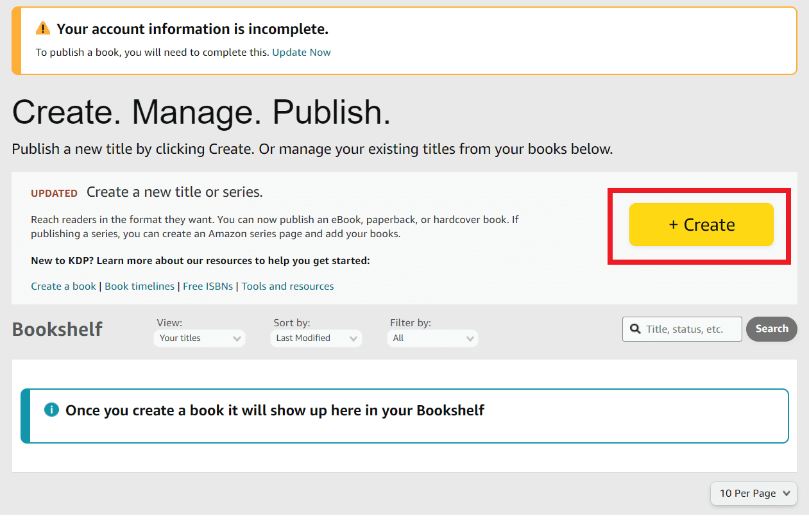
Task: Open the Create a book link
Action: (63, 286)
